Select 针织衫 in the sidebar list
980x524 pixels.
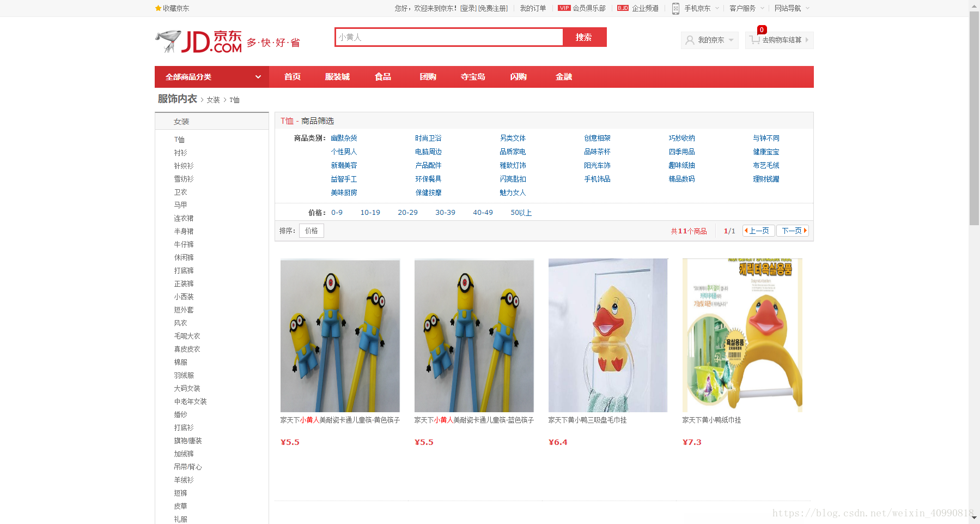pyautogui.click(x=184, y=166)
